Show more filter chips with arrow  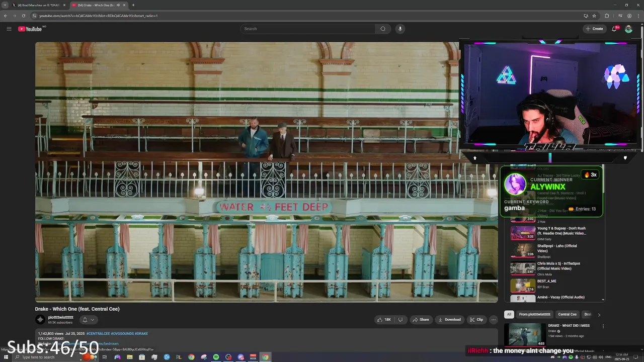coord(599,314)
